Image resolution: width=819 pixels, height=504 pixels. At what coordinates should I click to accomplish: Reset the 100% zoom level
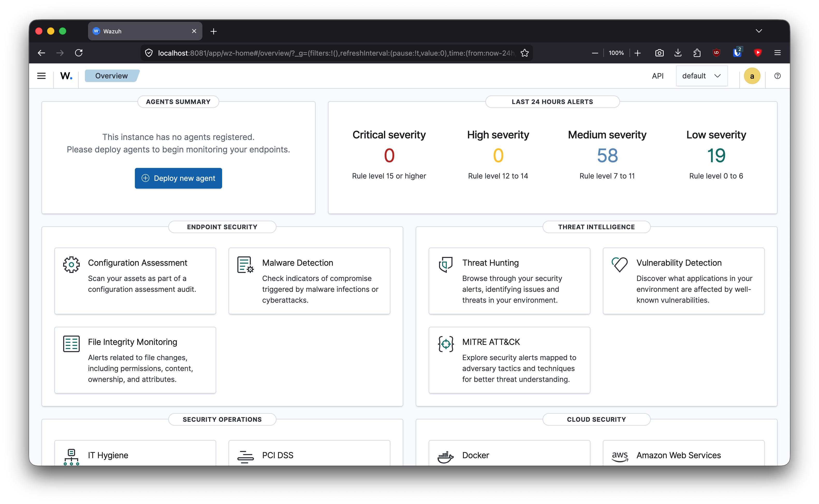[616, 53]
